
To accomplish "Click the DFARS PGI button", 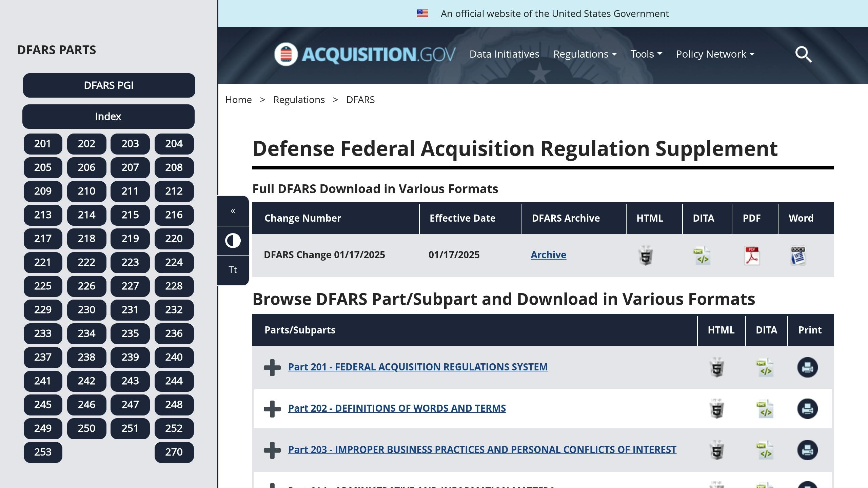I will 109,85.
